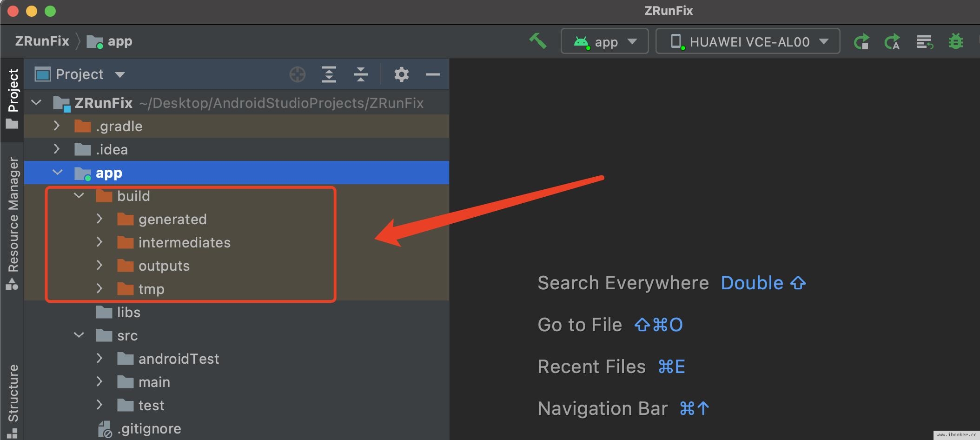Select the test folder row

point(237,405)
